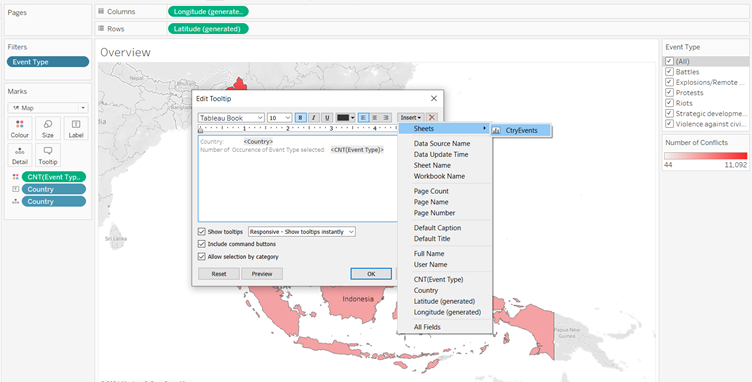Open the Tooltip marks card
The image size is (752, 382).
48,155
